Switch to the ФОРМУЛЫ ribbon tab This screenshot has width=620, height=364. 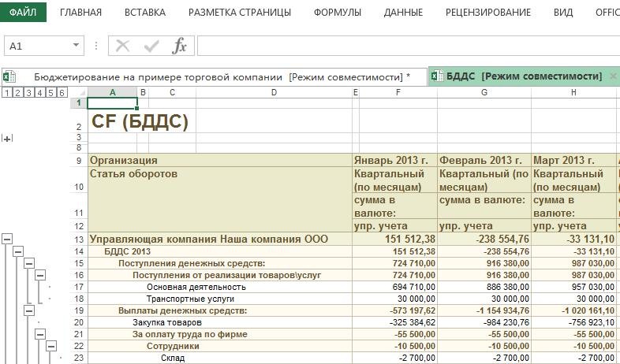[x=337, y=13]
